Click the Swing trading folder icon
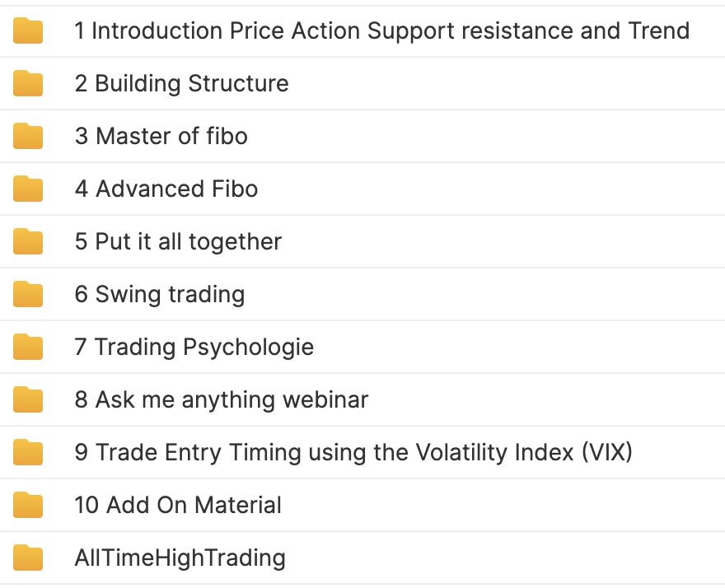The image size is (725, 588). 28,294
